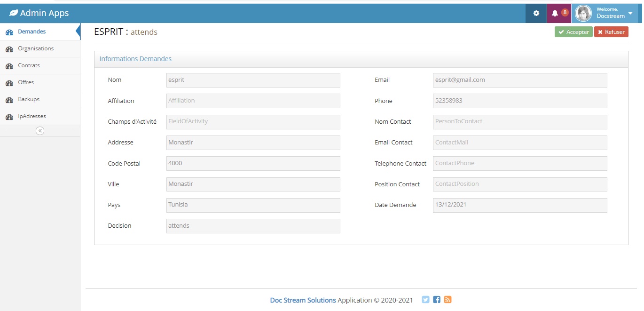The width and height of the screenshot is (644, 311).
Task: Click the dashboard icon next to Offres
Action: click(9, 83)
